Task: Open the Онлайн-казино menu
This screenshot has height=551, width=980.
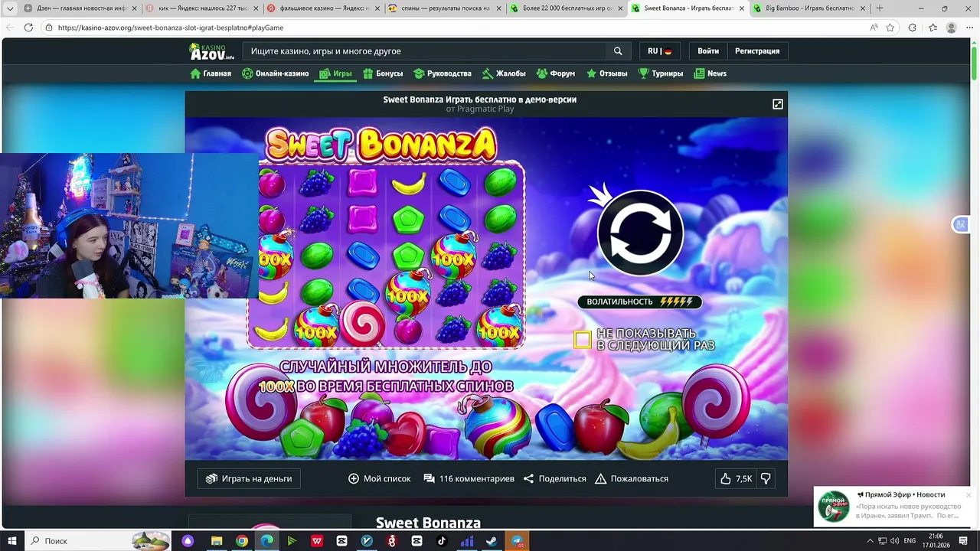Action: (275, 73)
